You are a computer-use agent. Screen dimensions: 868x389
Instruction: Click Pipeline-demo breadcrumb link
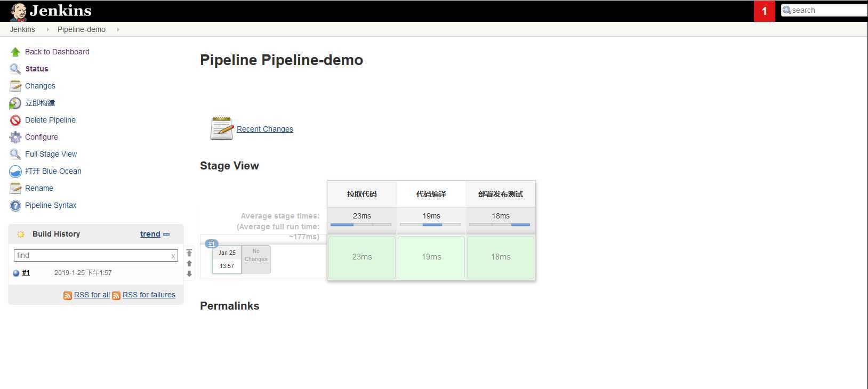[82, 29]
